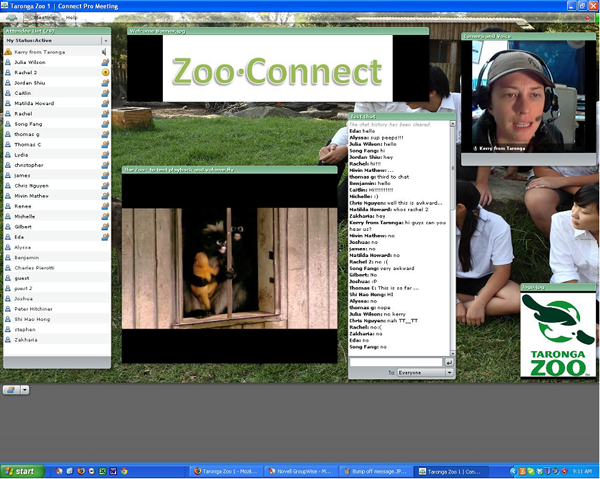Click the Windows Start button

[x=22, y=471]
